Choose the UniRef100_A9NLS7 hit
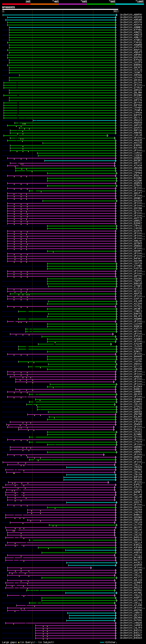This screenshot has width=146, height=644. point(131,37)
